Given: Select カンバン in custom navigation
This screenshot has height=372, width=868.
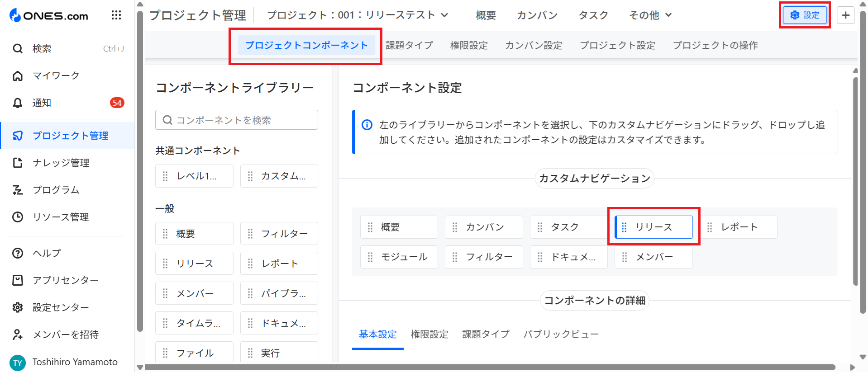Looking at the screenshot, I should tap(484, 227).
